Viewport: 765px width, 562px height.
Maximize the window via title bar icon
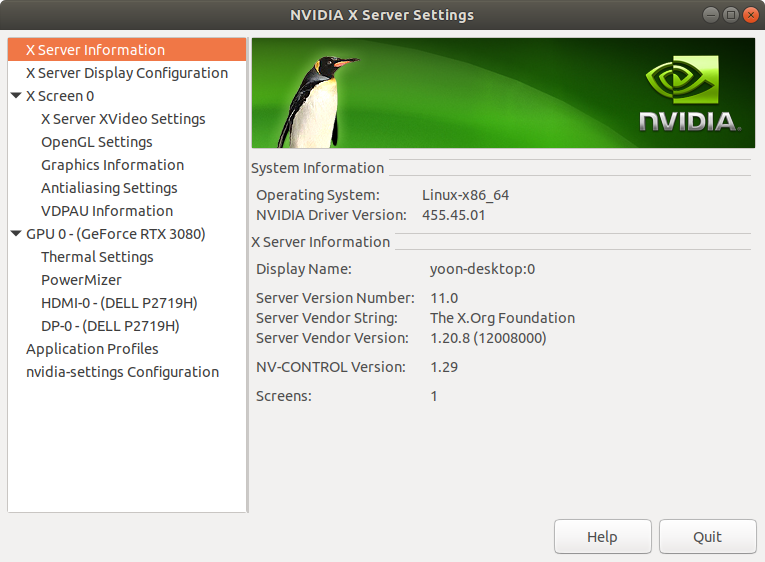[x=731, y=15]
